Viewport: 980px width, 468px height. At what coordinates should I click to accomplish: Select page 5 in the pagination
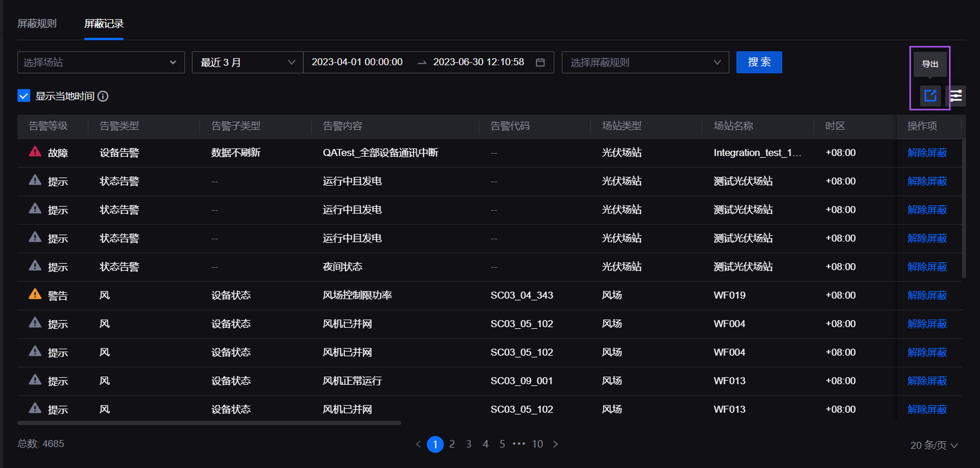coord(502,444)
